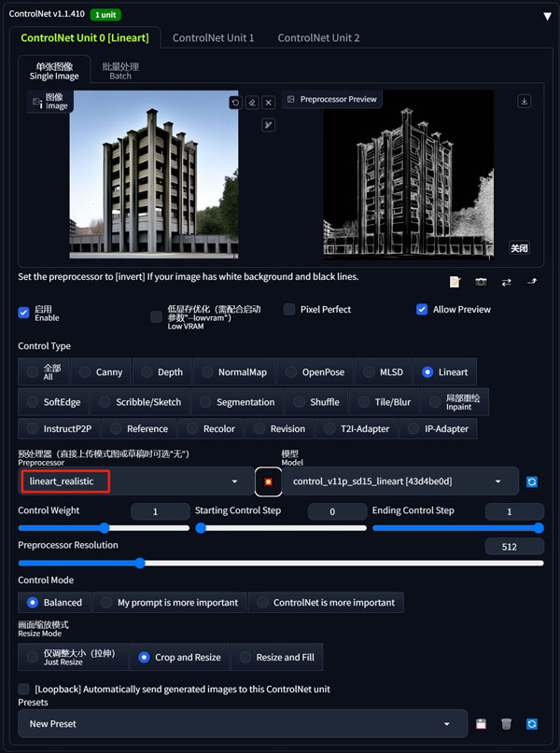Open the lineart_realistic preprocessor dropdown

(136, 481)
